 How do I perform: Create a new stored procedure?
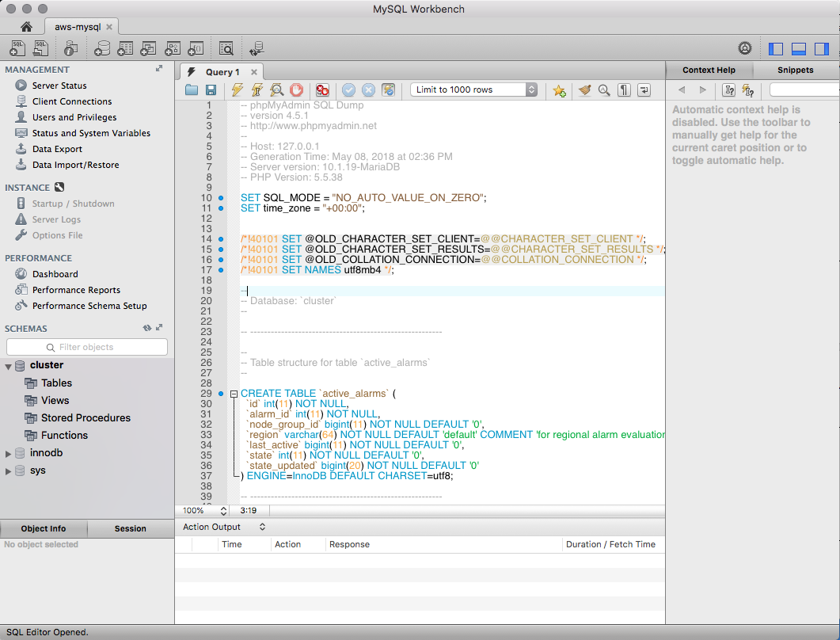173,48
